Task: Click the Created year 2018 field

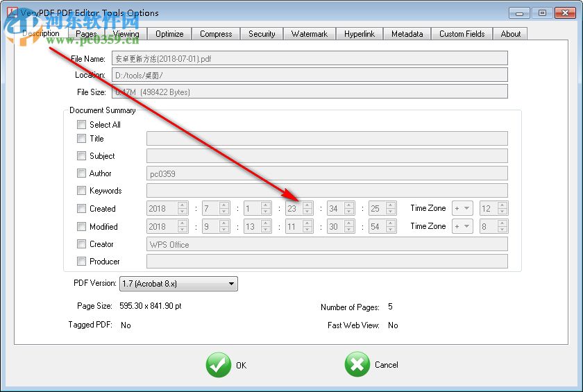Action: 162,208
